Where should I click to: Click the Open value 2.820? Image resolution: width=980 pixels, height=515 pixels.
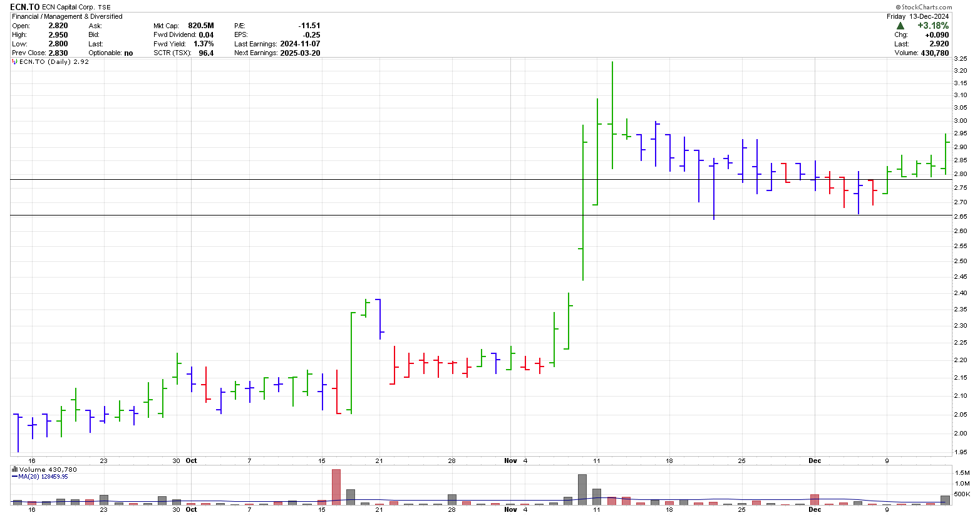tap(58, 26)
